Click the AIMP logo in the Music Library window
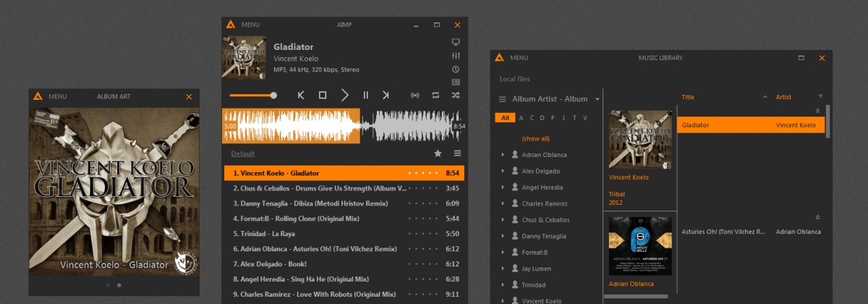868x304 pixels. click(498, 57)
